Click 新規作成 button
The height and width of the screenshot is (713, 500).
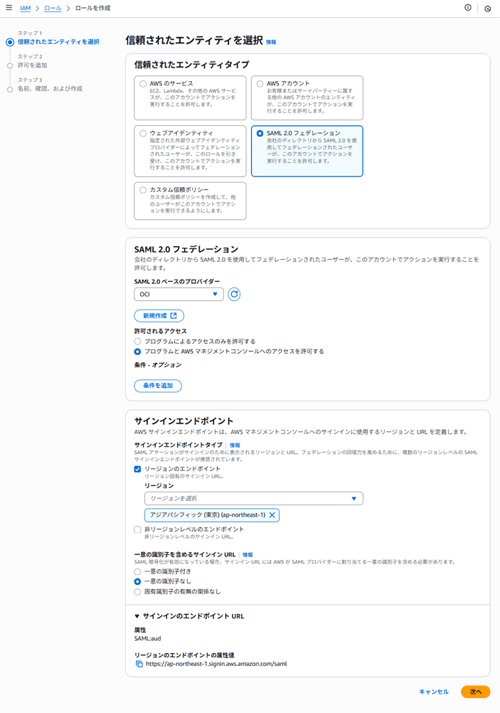(x=159, y=316)
